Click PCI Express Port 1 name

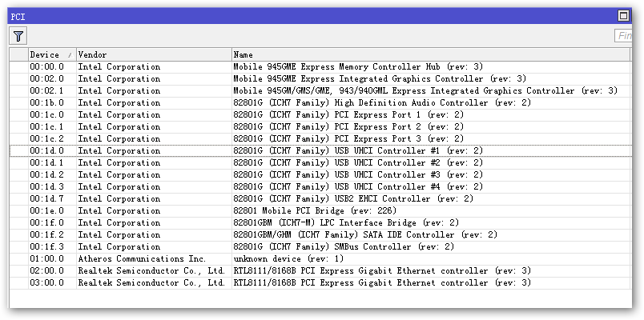(348, 114)
